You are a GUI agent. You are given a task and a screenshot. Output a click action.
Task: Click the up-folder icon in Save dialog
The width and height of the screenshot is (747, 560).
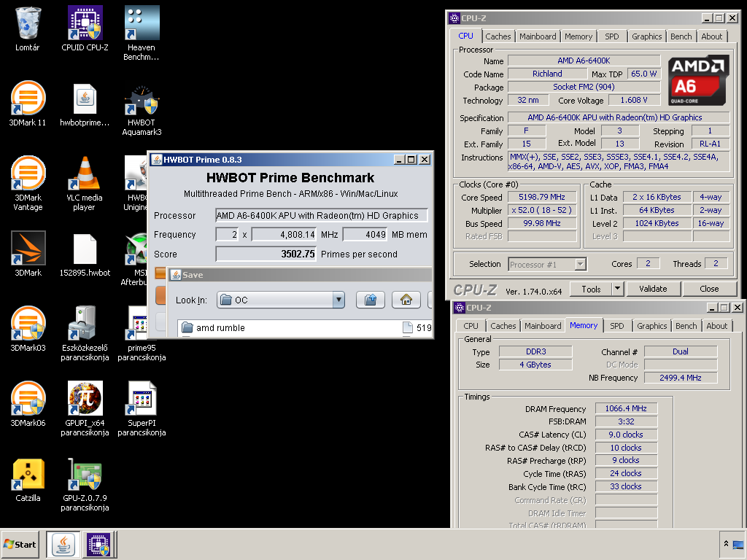(x=370, y=300)
